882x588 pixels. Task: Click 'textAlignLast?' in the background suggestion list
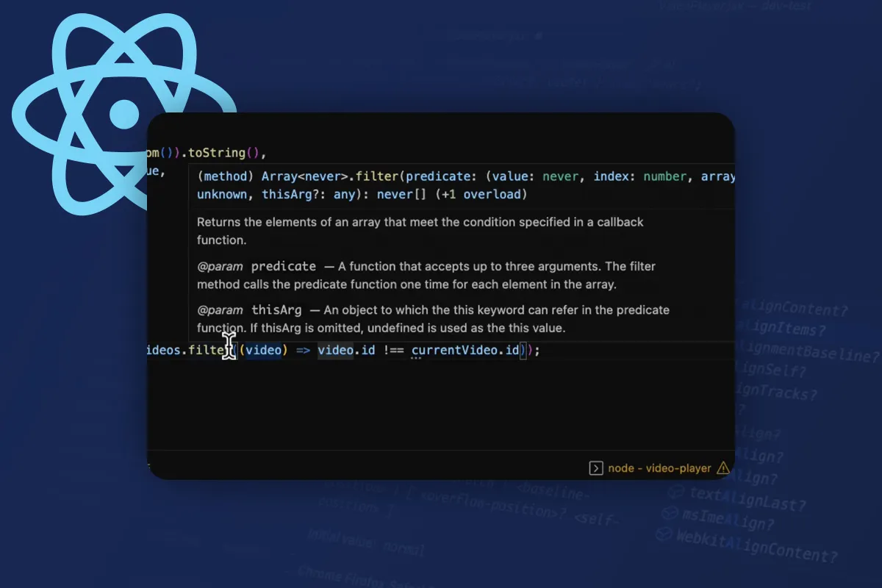tap(747, 500)
